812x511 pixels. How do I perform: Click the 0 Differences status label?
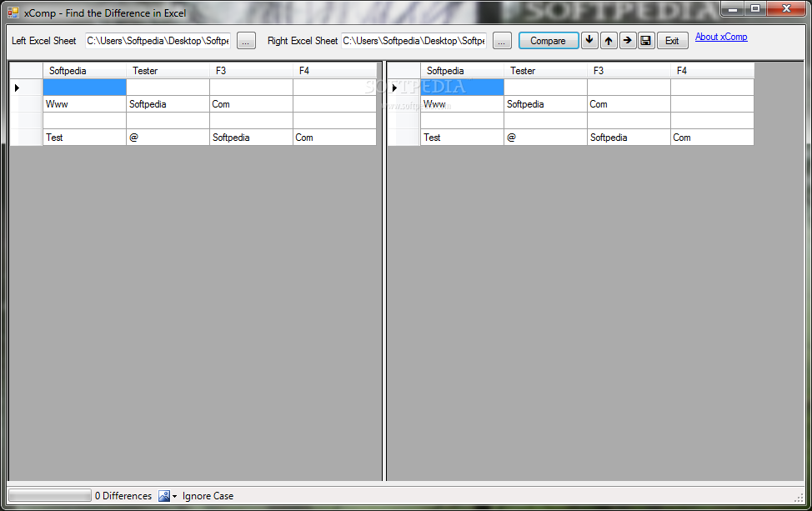[123, 496]
